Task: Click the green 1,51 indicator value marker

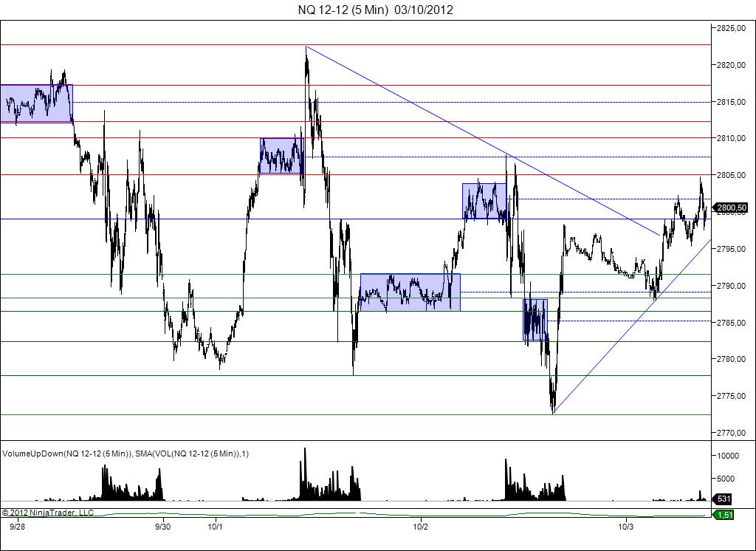Action: click(724, 515)
